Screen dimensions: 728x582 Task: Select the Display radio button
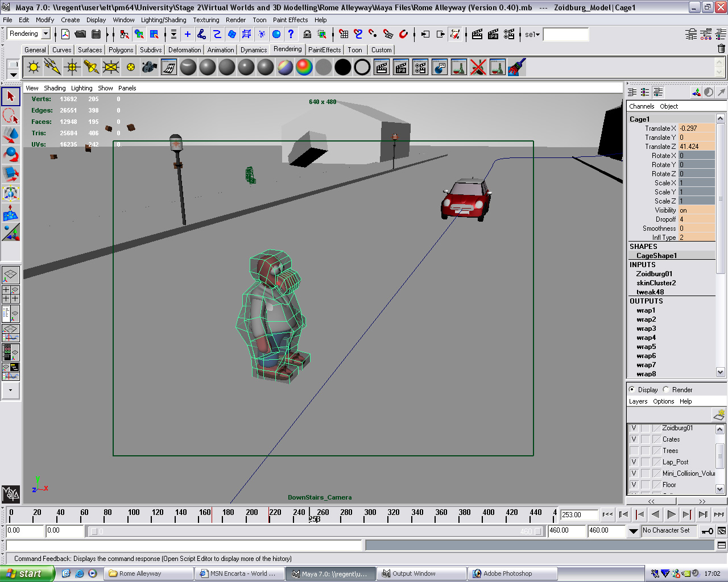coord(632,389)
